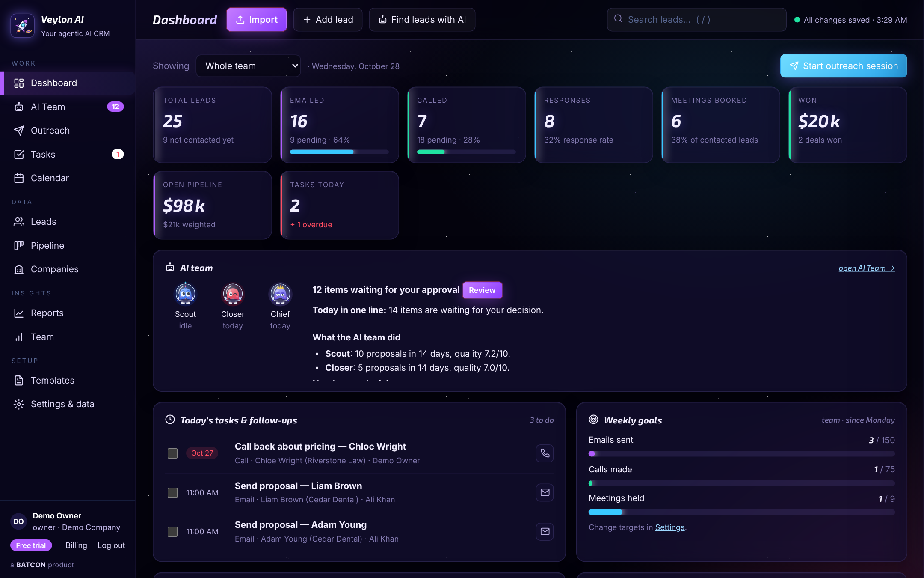Viewport: 924px width, 578px height.
Task: Focus the Search leads input field
Action: click(x=696, y=20)
